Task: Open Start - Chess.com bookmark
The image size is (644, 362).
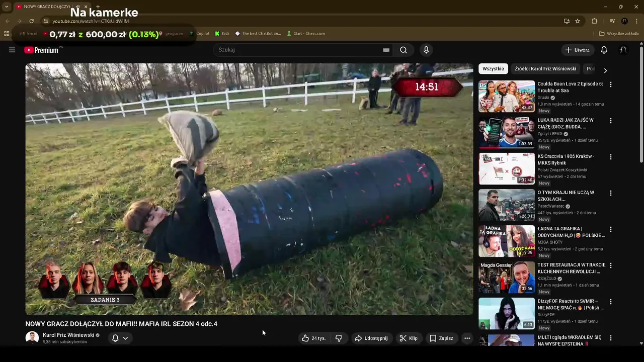Action: click(305, 34)
